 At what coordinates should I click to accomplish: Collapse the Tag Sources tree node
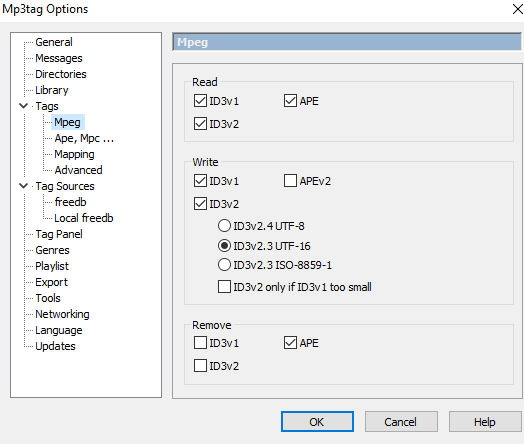tap(23, 186)
